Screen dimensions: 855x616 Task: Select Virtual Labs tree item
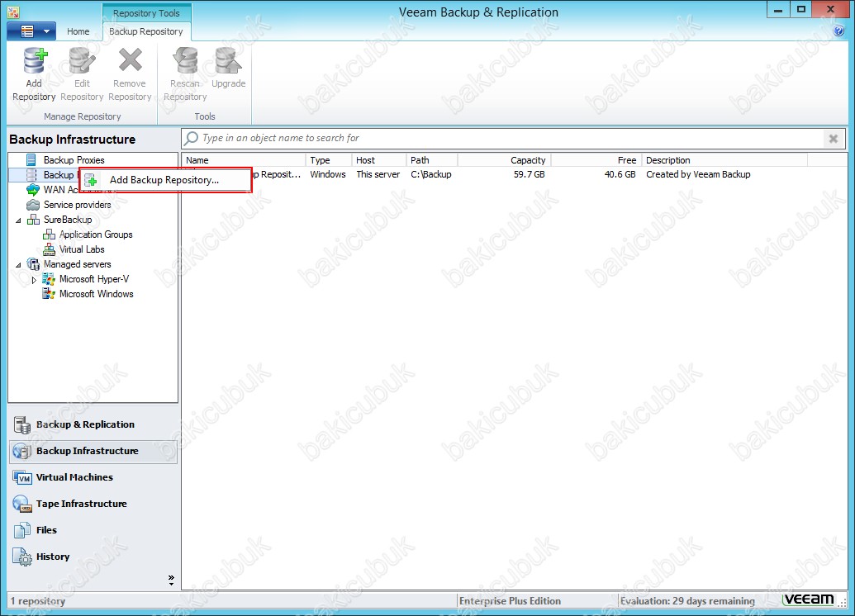[82, 249]
